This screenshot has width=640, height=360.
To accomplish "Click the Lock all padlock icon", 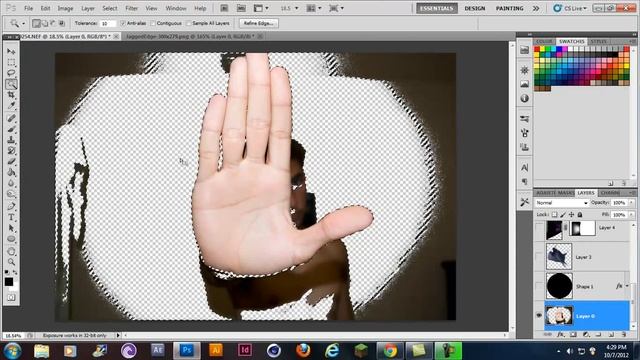I will (x=580, y=214).
